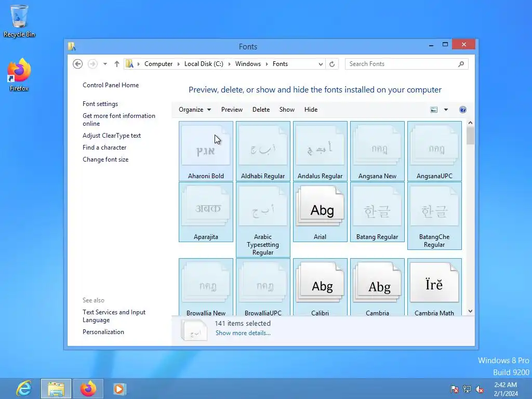Image resolution: width=532 pixels, height=399 pixels.
Task: Select the Aparajita font family icon
Action: click(206, 212)
